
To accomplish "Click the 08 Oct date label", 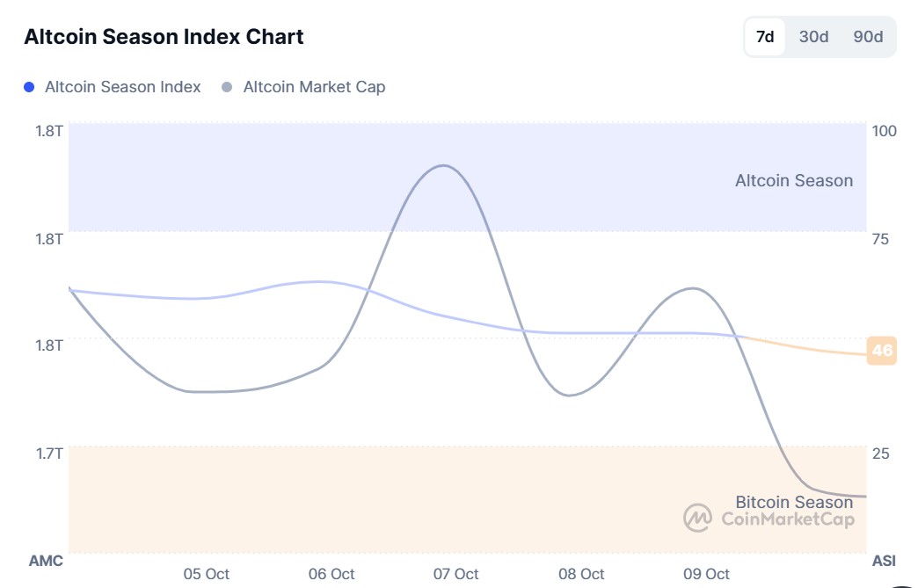I will coord(581,574).
